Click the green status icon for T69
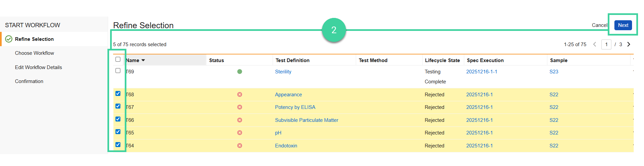The width and height of the screenshot is (644, 166). tap(240, 71)
